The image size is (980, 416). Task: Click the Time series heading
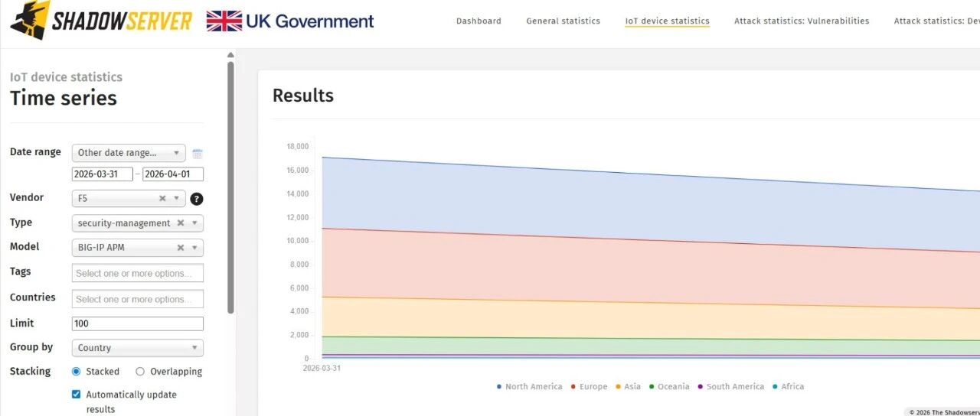coord(64,98)
